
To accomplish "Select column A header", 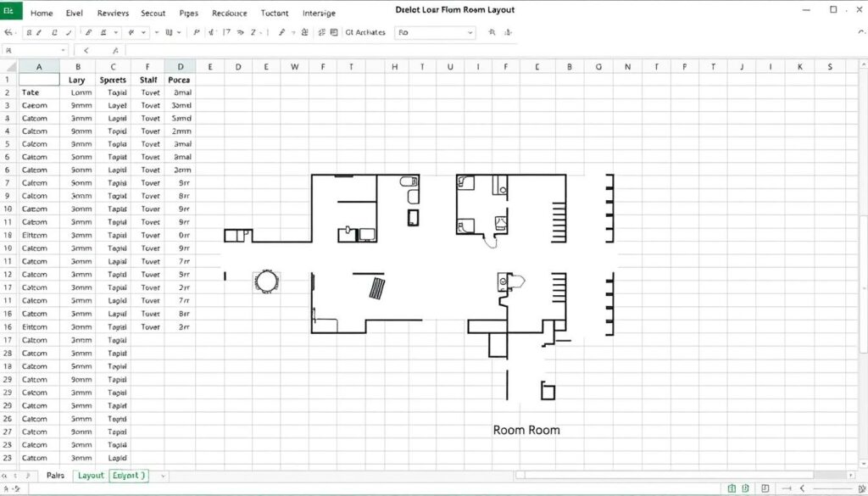I will [39, 66].
